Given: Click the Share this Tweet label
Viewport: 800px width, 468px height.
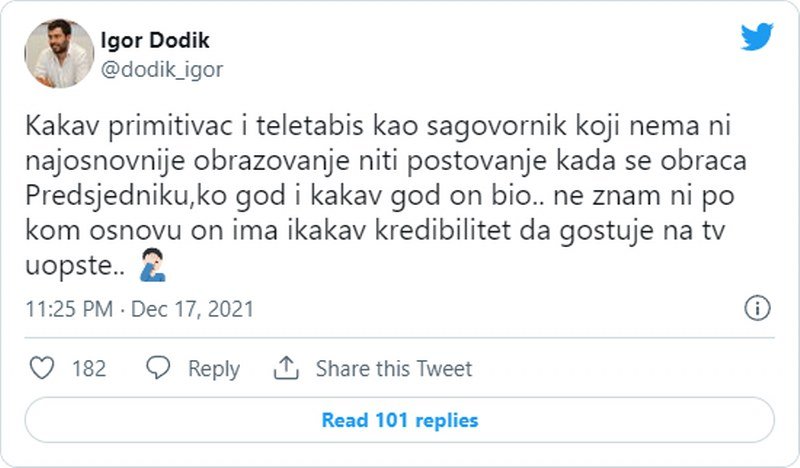Looking at the screenshot, I should 394,368.
